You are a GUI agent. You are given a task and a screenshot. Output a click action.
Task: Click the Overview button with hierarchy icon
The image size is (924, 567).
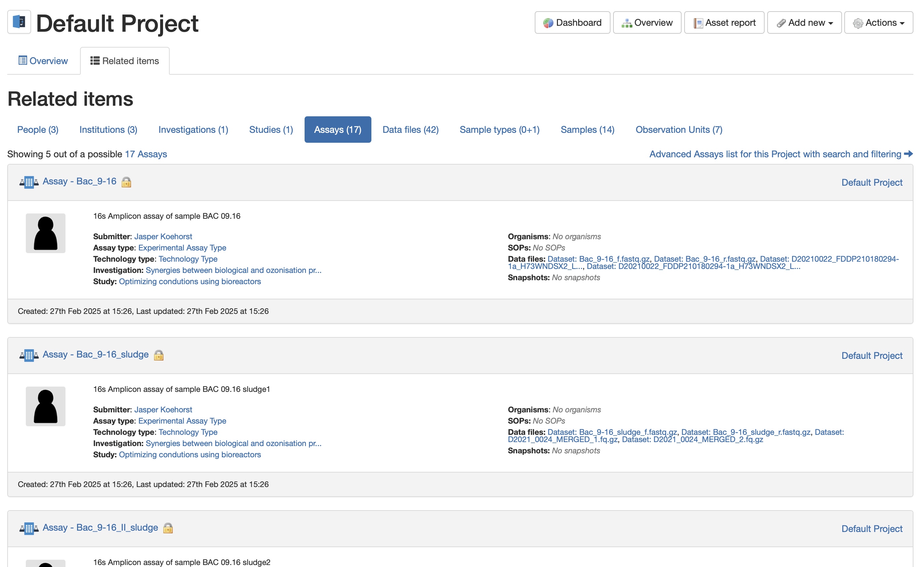pyautogui.click(x=647, y=22)
